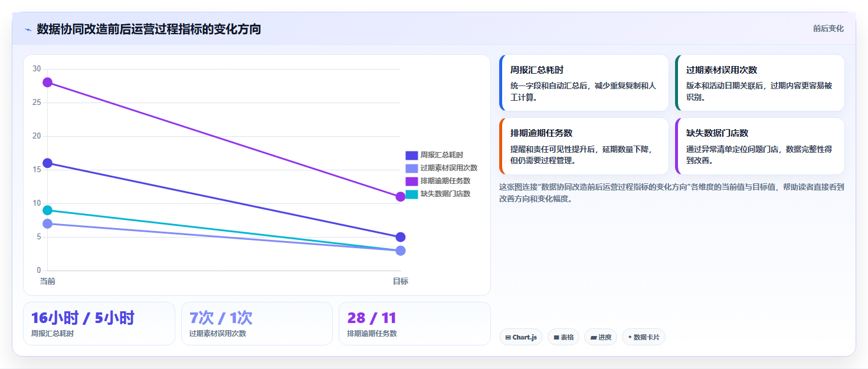Click the purple data point at 11 under 目标
The width and height of the screenshot is (868, 369).
401,197
